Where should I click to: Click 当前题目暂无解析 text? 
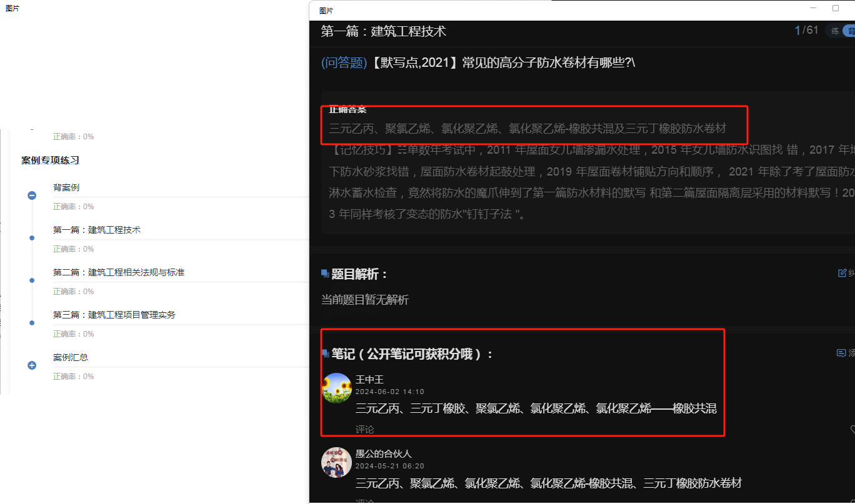(364, 300)
